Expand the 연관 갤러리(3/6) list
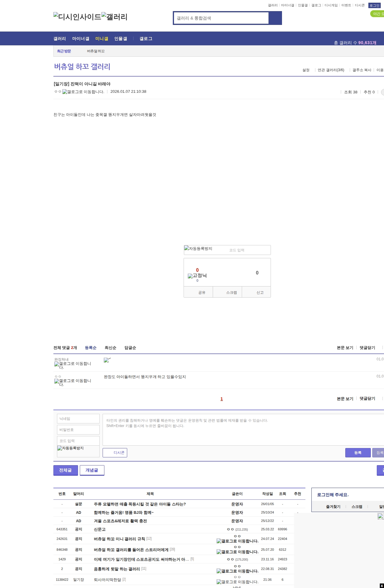The height and width of the screenshot is (588, 384). [331, 70]
